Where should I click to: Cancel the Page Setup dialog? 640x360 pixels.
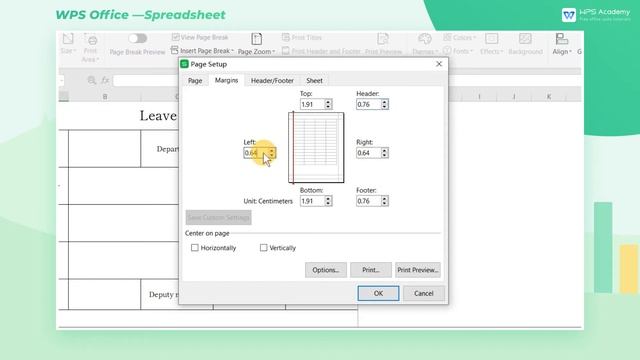click(424, 293)
